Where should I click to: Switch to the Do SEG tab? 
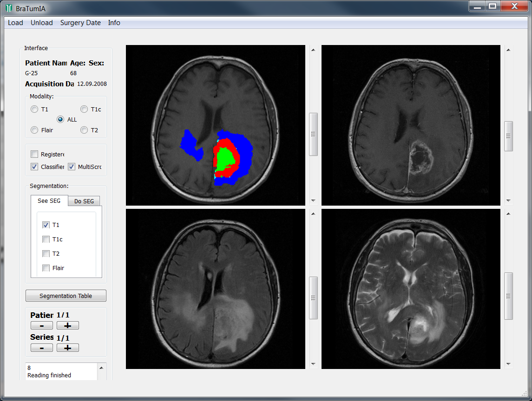tap(84, 201)
